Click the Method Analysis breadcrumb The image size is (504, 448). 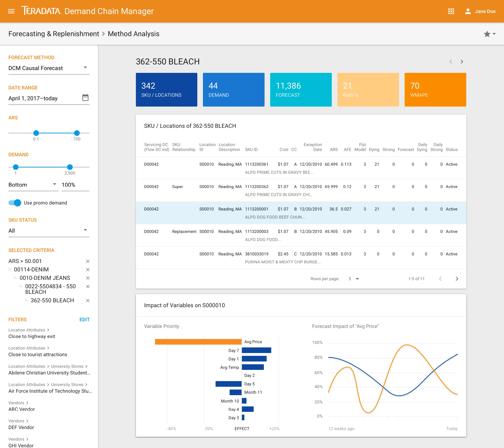point(134,34)
